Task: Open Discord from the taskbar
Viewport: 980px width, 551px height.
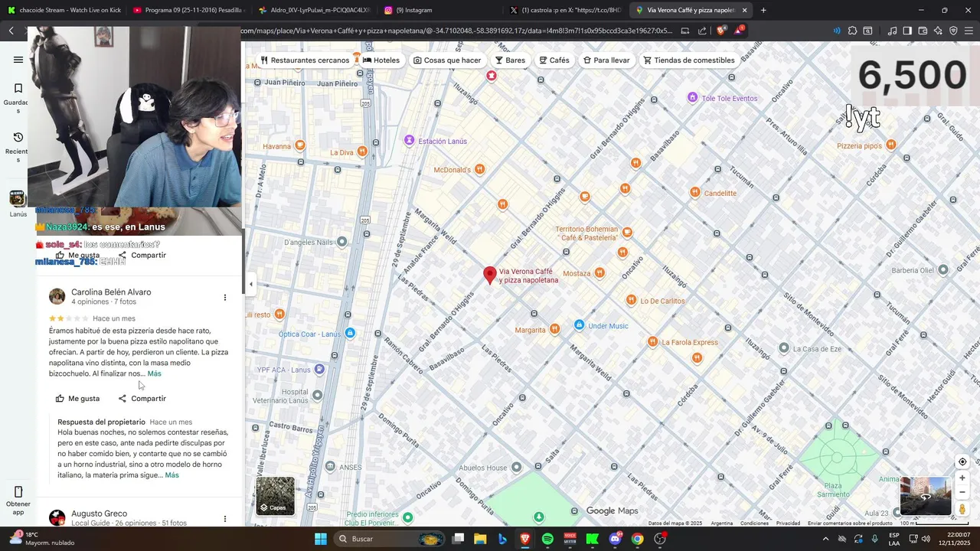Action: (615, 539)
